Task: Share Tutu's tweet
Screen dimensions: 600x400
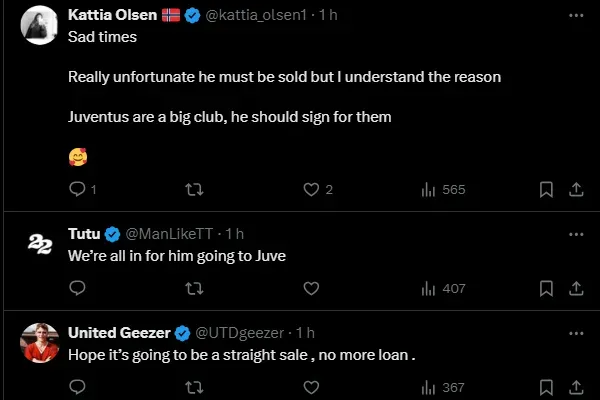Action: 576,288
